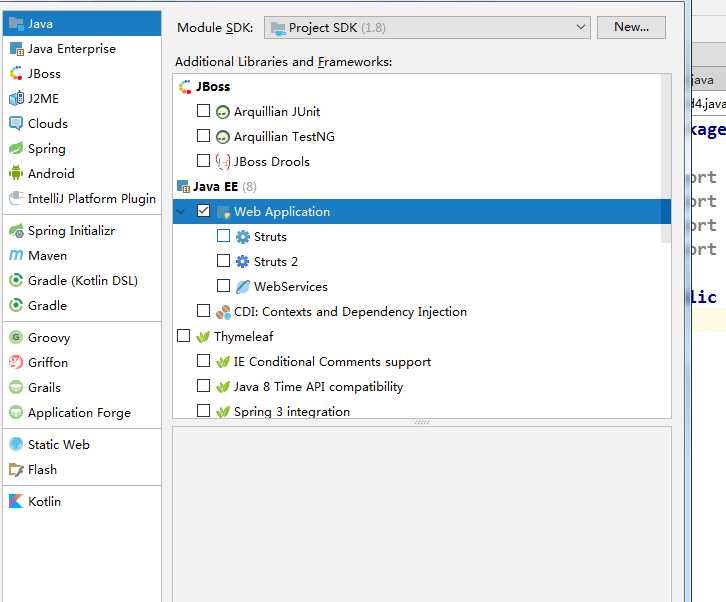This screenshot has height=602, width=726.
Task: Select the Java project type icon
Action: [16, 24]
